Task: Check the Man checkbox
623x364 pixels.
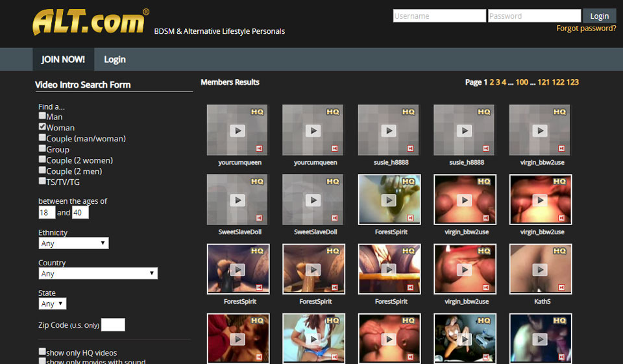Action: coord(42,116)
